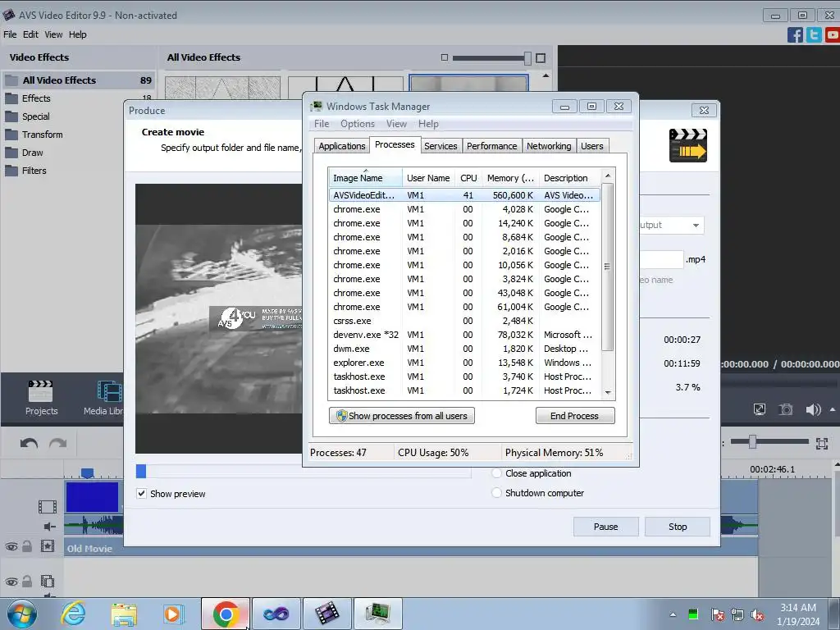Click the audio track speaker icon
The height and width of the screenshot is (630, 840).
49,527
